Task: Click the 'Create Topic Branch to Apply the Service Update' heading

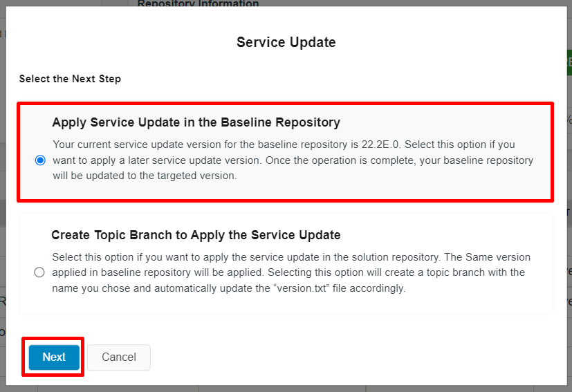Action: pos(196,235)
